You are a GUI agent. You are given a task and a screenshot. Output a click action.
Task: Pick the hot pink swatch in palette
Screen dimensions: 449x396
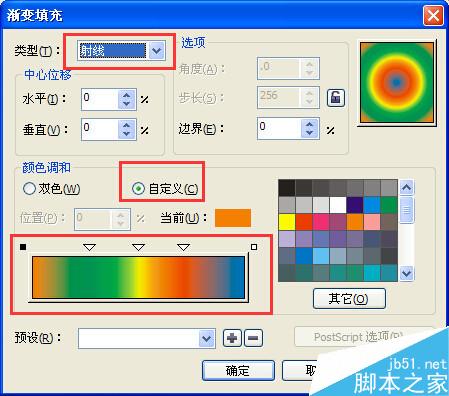tap(321, 222)
